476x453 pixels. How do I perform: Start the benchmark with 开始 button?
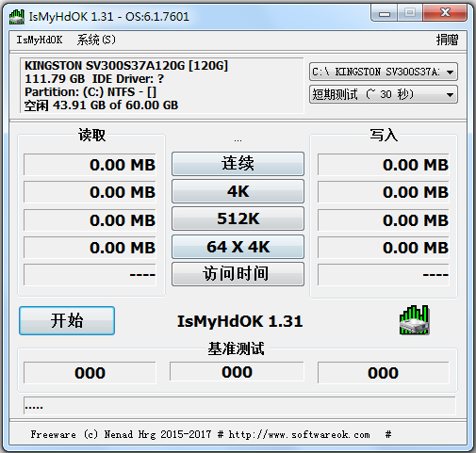67,320
